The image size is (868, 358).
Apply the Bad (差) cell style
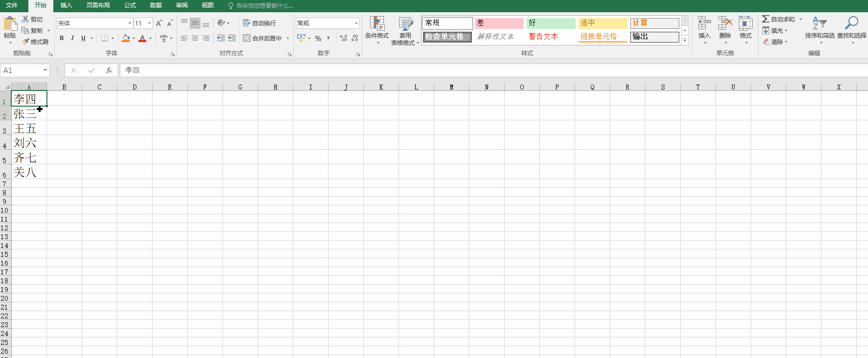pyautogui.click(x=499, y=23)
